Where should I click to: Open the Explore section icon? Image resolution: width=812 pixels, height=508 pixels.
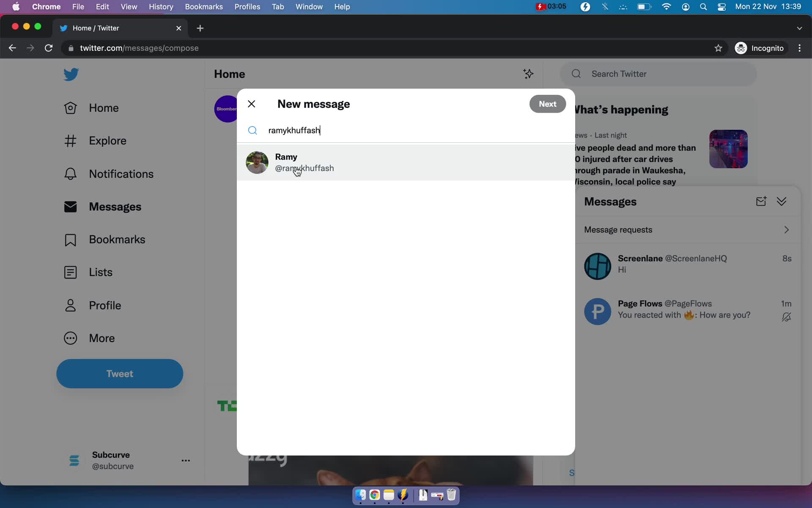(70, 140)
